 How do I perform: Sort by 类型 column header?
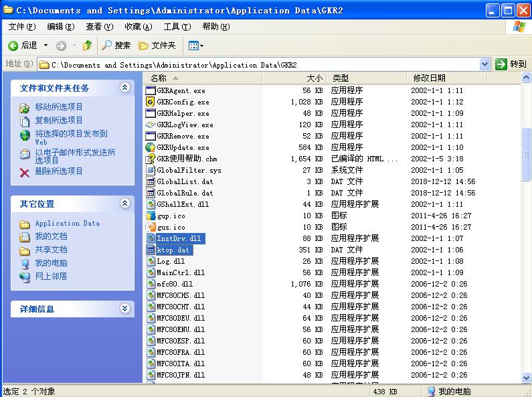(x=367, y=78)
